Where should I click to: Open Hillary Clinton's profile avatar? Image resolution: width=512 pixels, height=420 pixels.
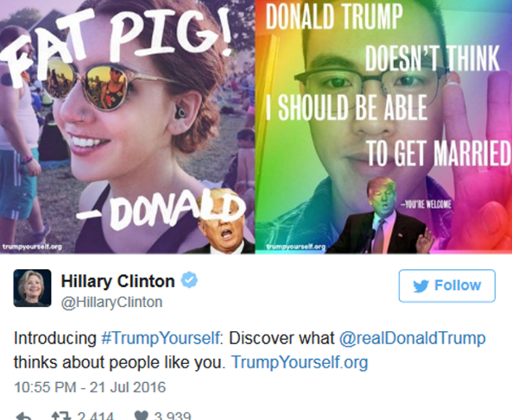tap(32, 288)
